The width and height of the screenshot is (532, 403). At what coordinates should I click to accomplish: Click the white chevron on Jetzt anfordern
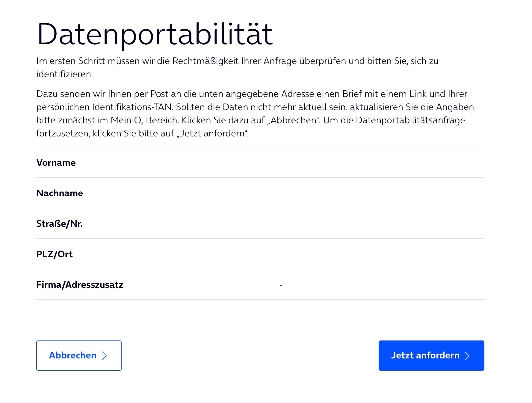click(467, 356)
